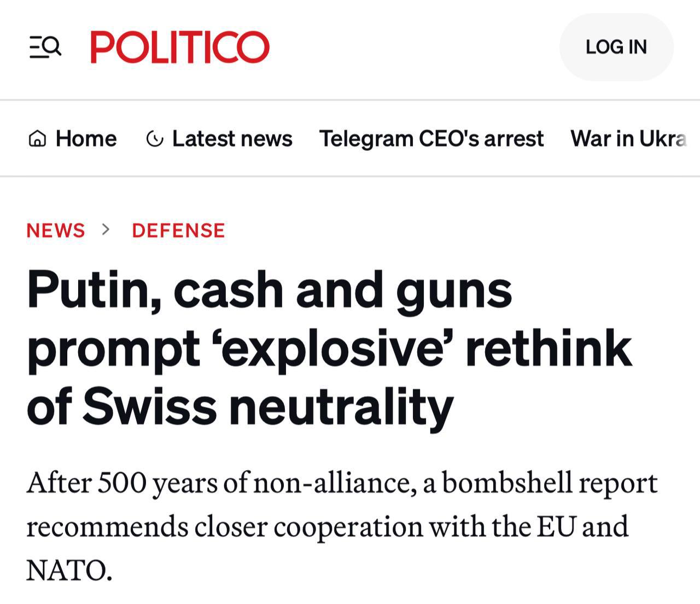This screenshot has height=604, width=700.
Task: Click the DEFENSE breadcrumb link
Action: [178, 231]
